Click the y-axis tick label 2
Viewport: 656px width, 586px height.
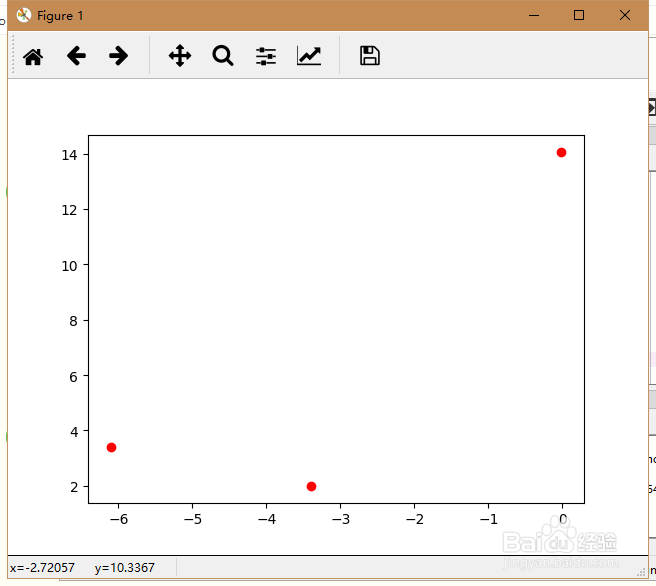[x=74, y=487]
